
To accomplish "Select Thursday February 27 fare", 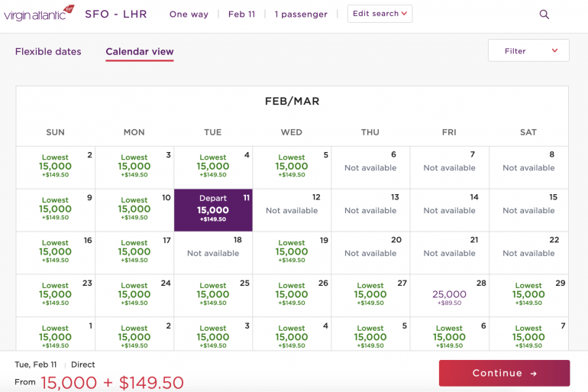I will click(370, 295).
